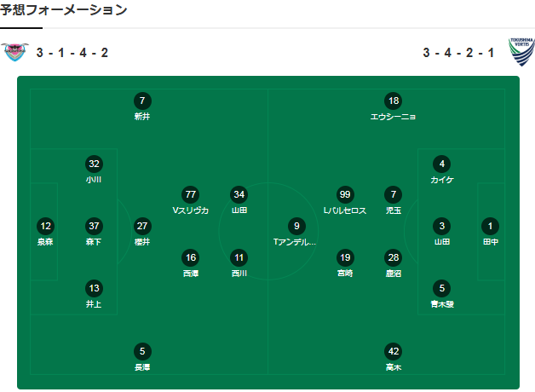Click the 3-1-4-2 formation label
The width and height of the screenshot is (535, 392).
click(x=72, y=53)
